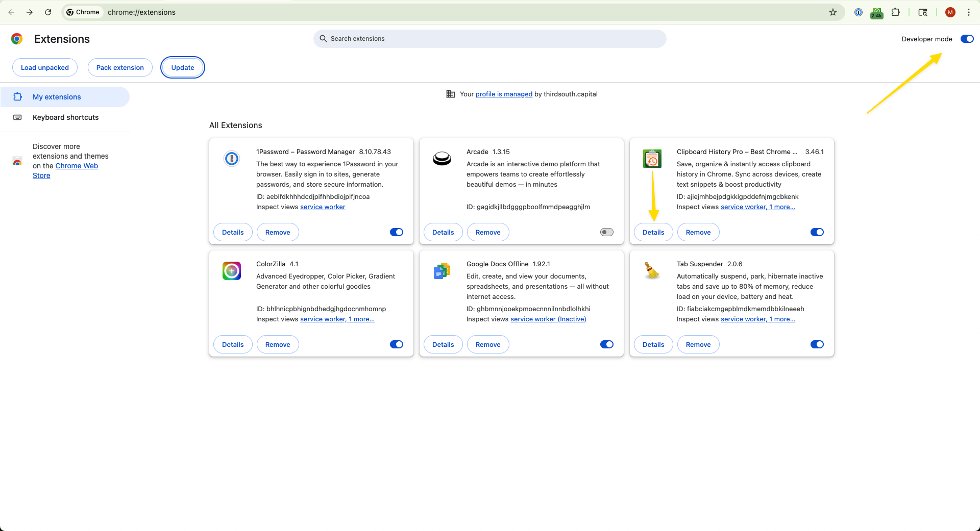Click the All Extensions heading
This screenshot has height=531, width=980.
pyautogui.click(x=235, y=125)
